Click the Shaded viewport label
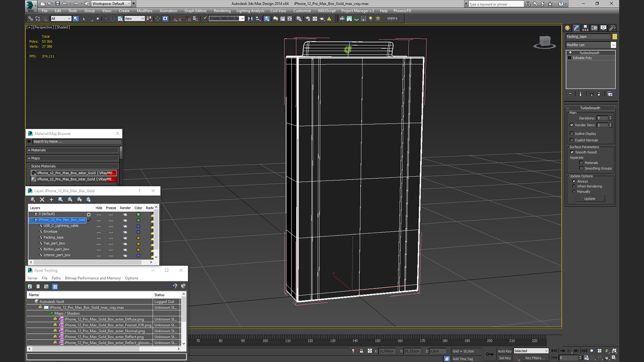This screenshot has height=362, width=644. point(62,27)
